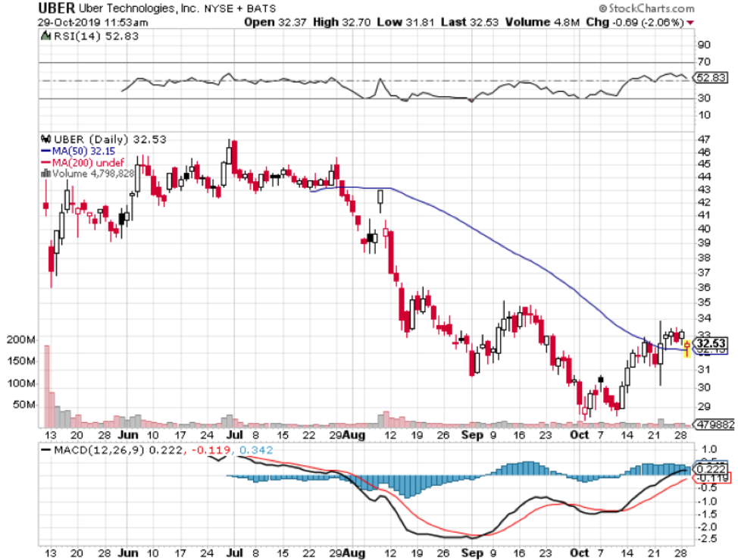Click the Volume 4.8M header value
This screenshot has width=738, height=560.
tap(543, 22)
